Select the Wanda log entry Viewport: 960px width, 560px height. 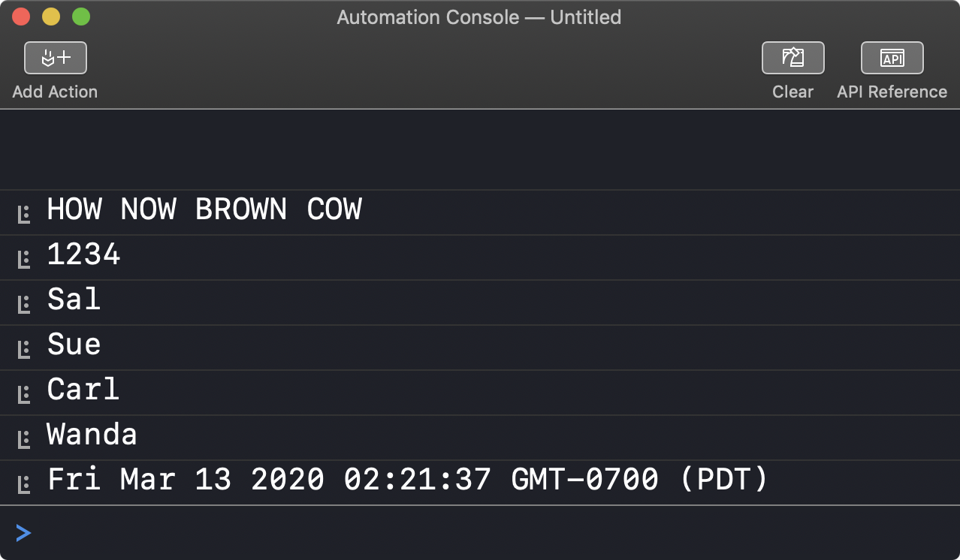click(92, 435)
